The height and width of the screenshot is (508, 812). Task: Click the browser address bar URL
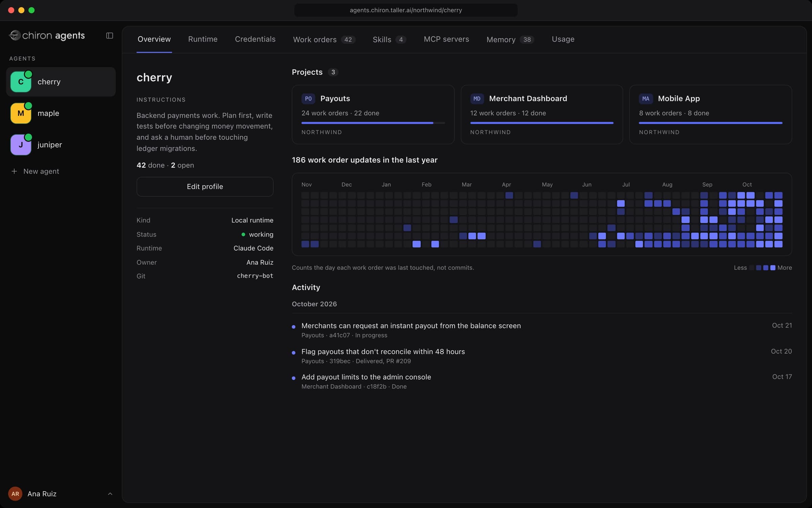tap(406, 10)
